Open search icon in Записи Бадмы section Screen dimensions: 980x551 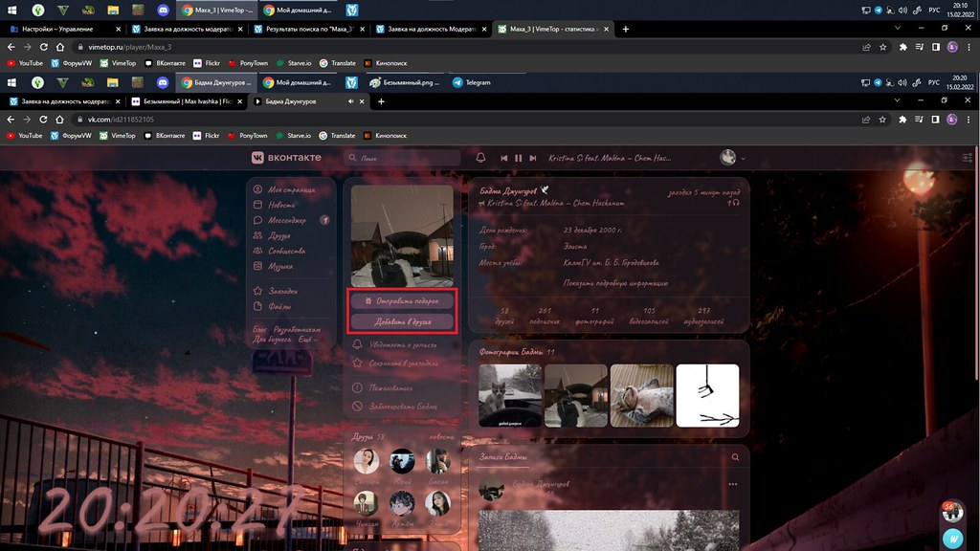click(x=735, y=458)
